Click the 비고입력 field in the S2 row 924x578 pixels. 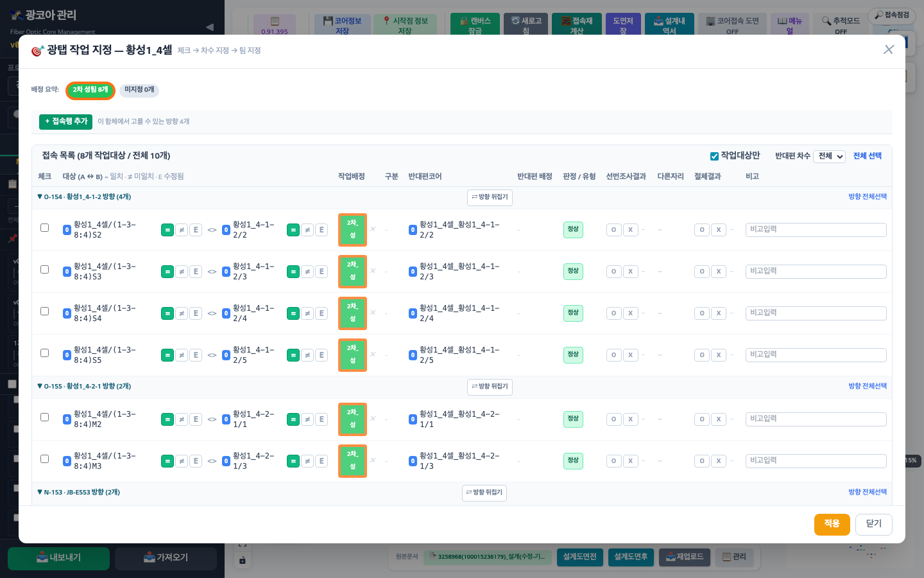point(816,230)
